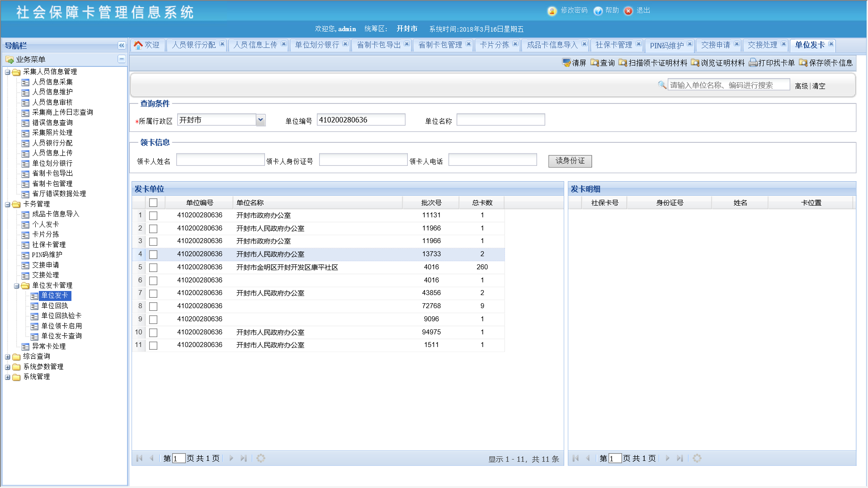This screenshot has width=868, height=488.
Task: Click the 查询 toolbar icon
Action: point(594,62)
